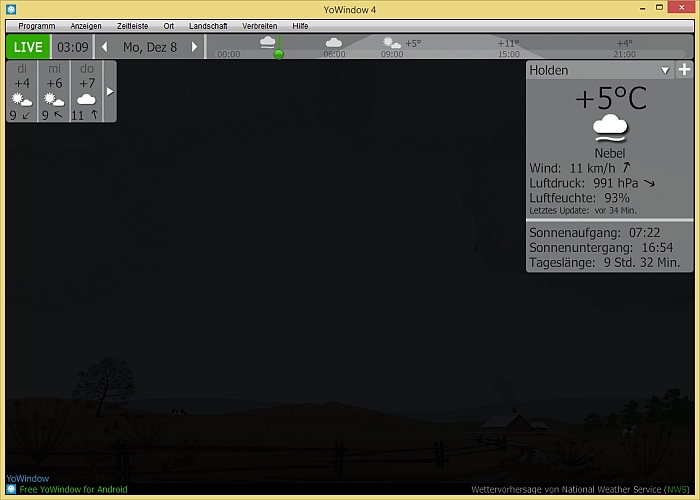Open the Ort menu

[168, 26]
